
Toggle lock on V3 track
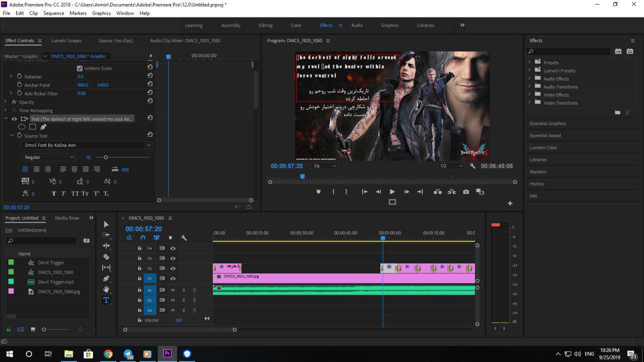pyautogui.click(x=140, y=258)
